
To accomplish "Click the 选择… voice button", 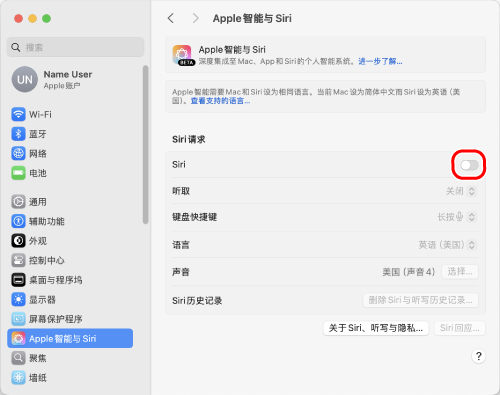I will pyautogui.click(x=460, y=272).
